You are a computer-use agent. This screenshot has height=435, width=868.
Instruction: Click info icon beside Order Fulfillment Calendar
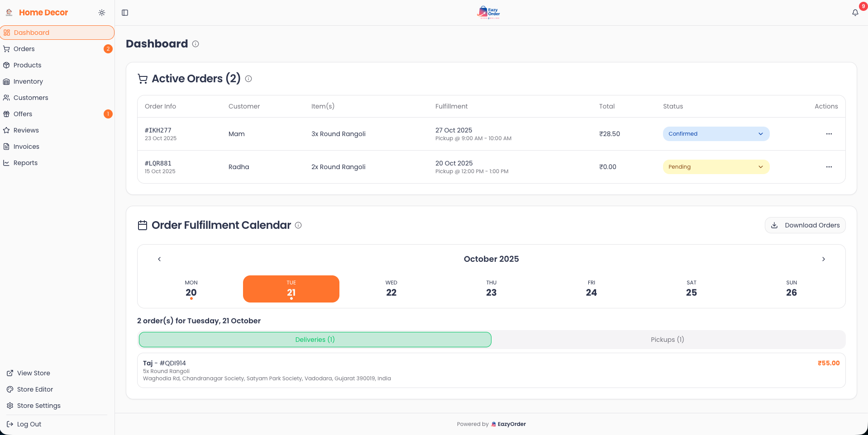pos(298,225)
